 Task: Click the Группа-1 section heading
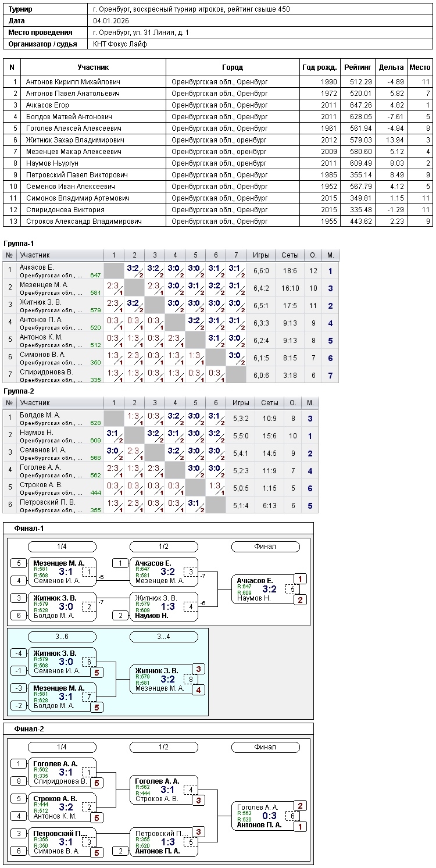19,243
